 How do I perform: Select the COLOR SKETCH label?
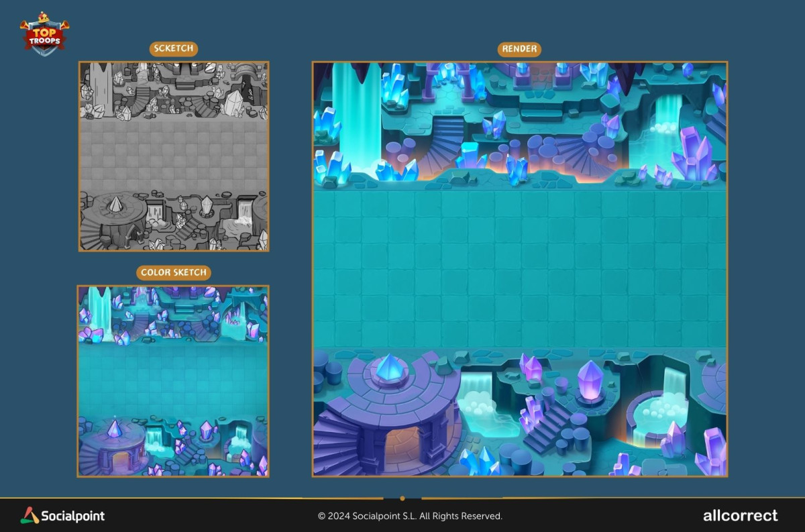pyautogui.click(x=174, y=272)
